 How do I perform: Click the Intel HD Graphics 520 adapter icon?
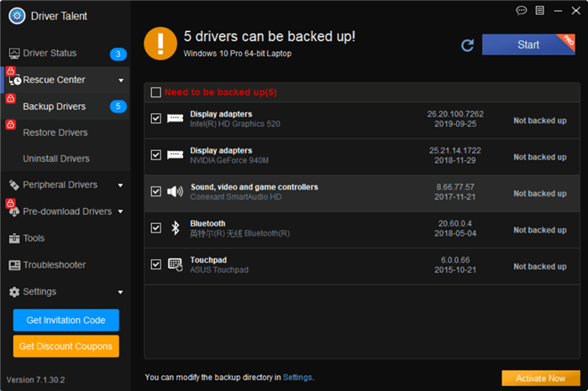click(x=175, y=118)
